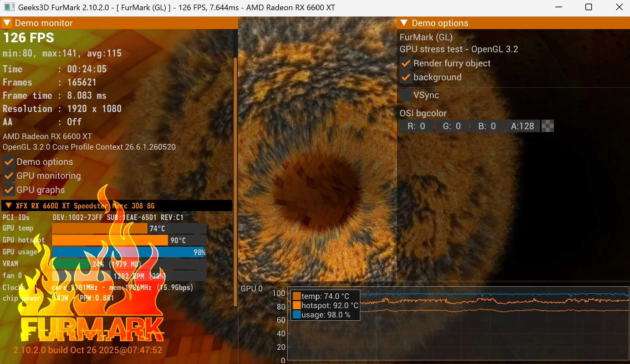Click the min:80, max:141, avg:115 line
The width and height of the screenshot is (630, 364).
[x=62, y=53]
